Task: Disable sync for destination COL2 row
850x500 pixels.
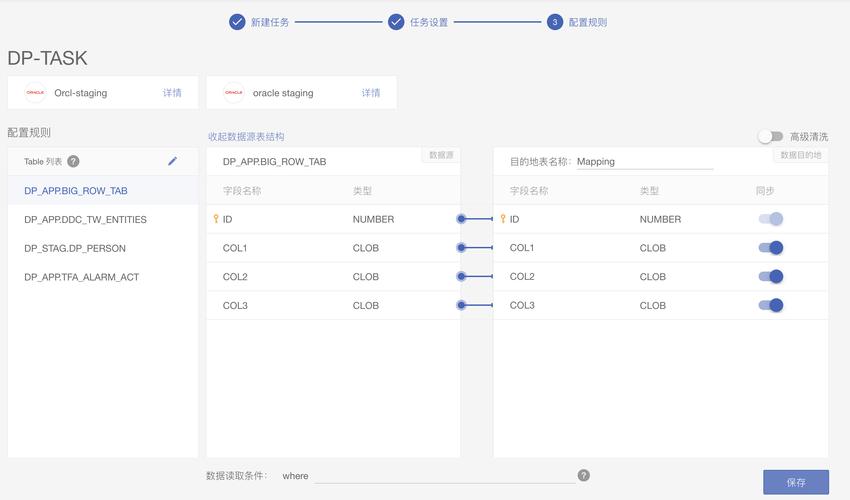Action: coord(771,277)
